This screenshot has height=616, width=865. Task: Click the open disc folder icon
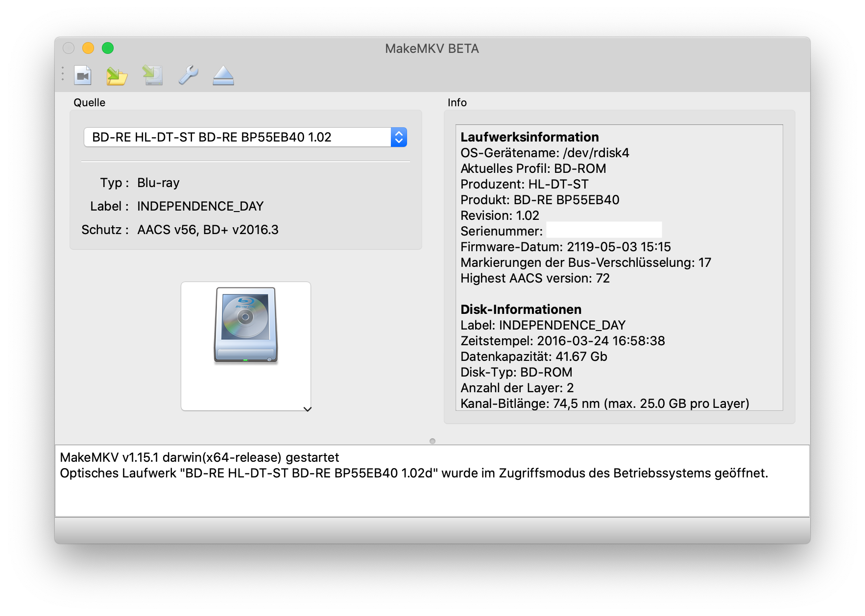pyautogui.click(x=117, y=75)
